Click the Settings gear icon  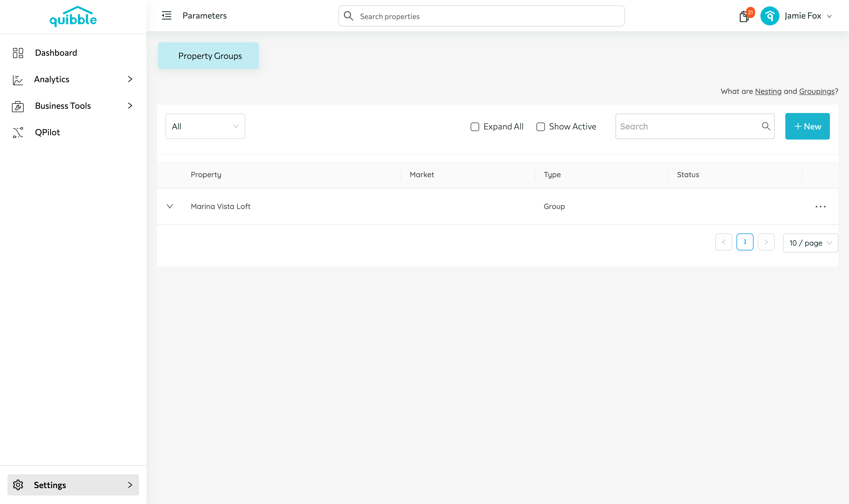[18, 485]
